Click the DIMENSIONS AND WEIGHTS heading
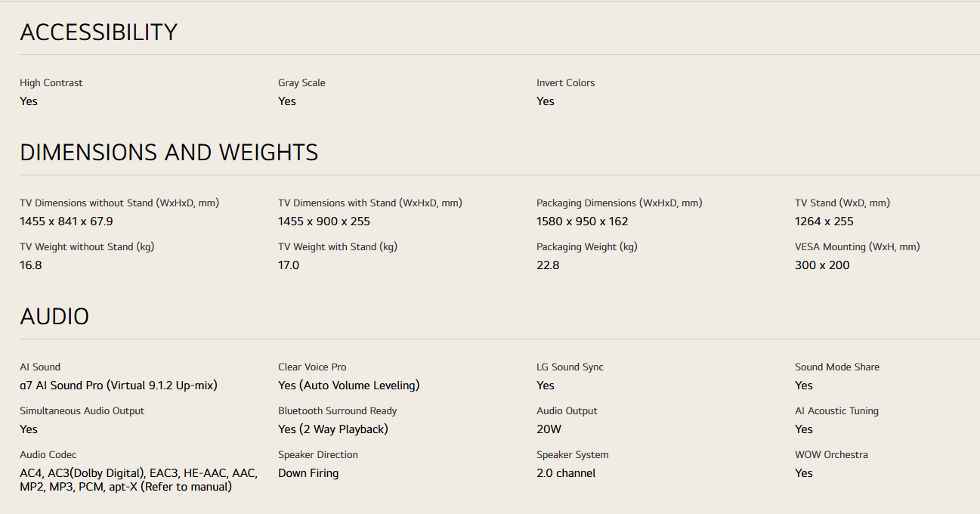Image resolution: width=980 pixels, height=514 pixels. (168, 153)
